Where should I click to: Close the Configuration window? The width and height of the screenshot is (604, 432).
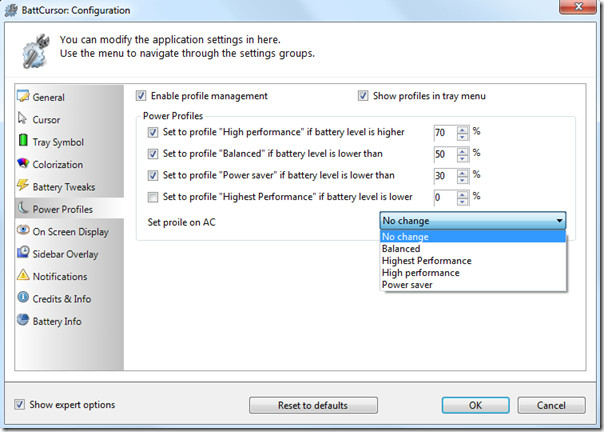pos(577,7)
